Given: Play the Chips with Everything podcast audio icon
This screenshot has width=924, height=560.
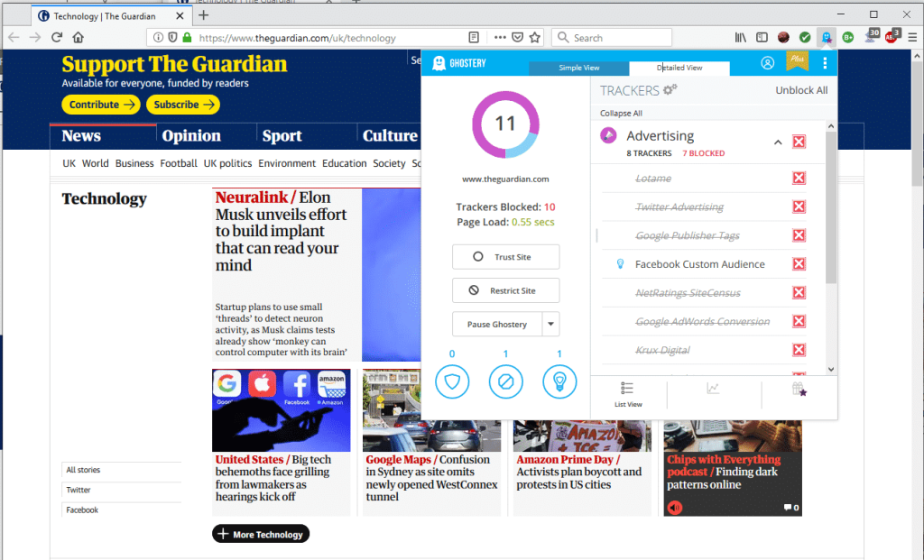Looking at the screenshot, I should click(675, 507).
